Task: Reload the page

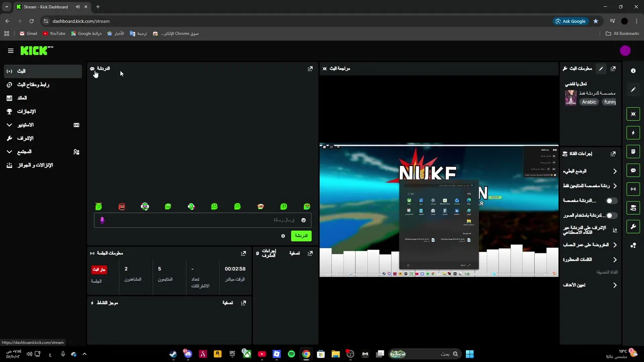Action: [x=31, y=21]
